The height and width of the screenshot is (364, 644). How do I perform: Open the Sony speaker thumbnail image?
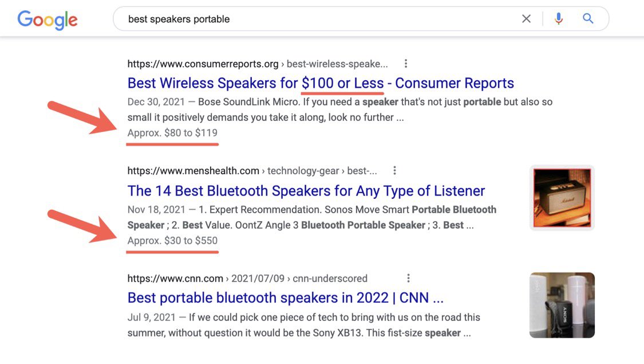tap(562, 305)
